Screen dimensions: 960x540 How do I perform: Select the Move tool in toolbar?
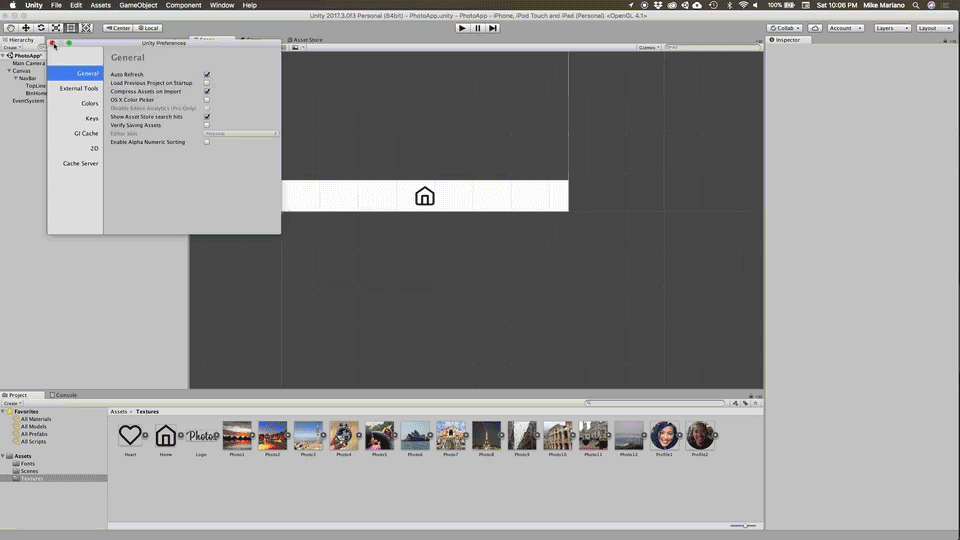(x=26, y=28)
